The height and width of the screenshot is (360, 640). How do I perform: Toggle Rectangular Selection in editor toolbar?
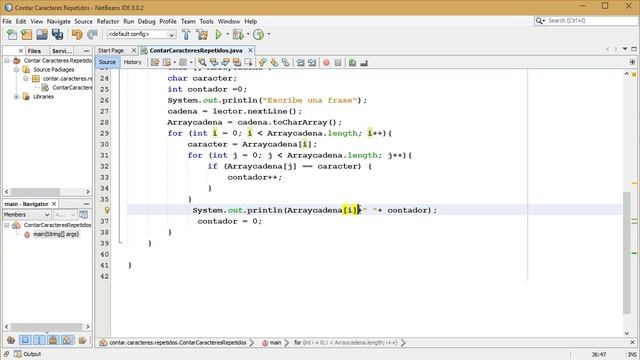(248, 62)
